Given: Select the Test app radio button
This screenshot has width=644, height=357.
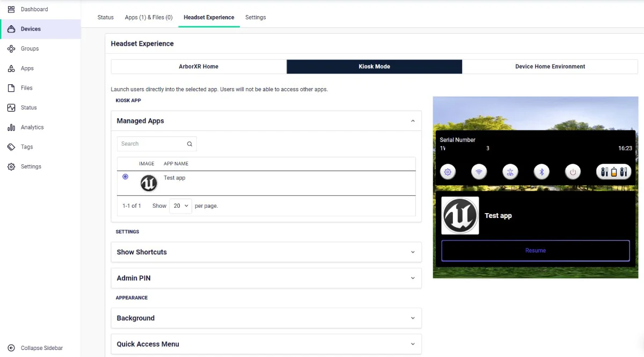Looking at the screenshot, I should coord(126,177).
